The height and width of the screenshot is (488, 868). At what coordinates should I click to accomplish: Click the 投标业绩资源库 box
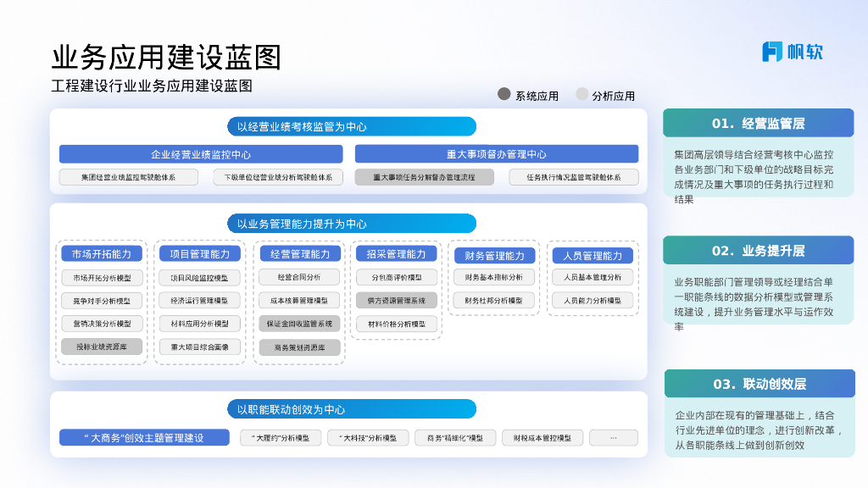[x=102, y=346]
